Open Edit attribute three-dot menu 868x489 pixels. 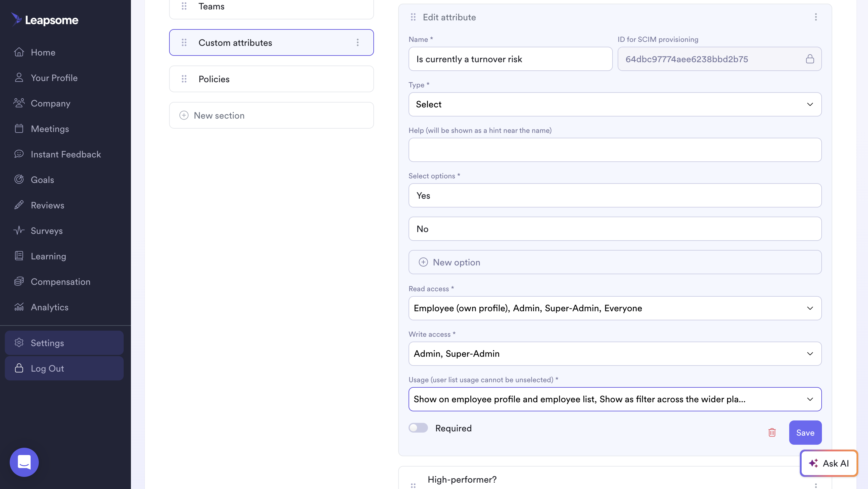pos(816,17)
